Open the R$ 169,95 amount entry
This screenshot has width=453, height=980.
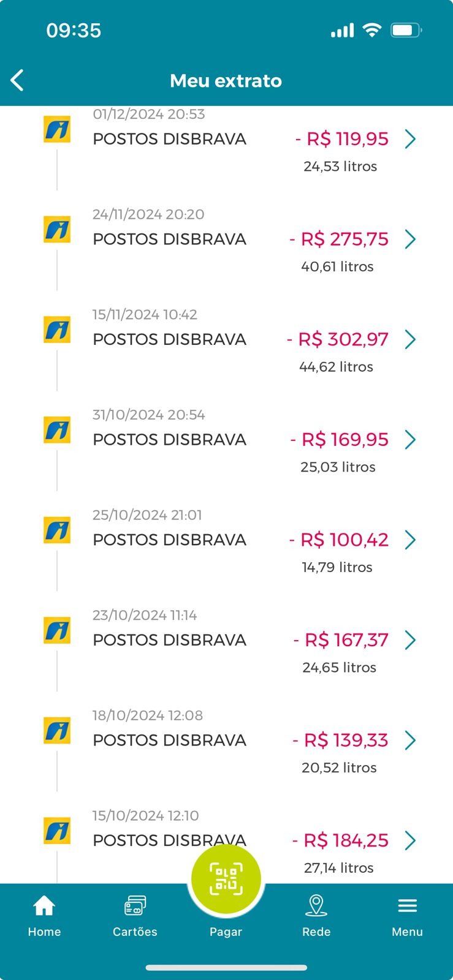345,440
